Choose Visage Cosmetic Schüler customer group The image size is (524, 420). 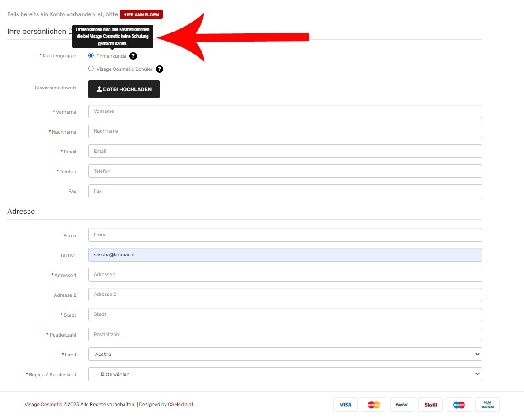[x=91, y=69]
